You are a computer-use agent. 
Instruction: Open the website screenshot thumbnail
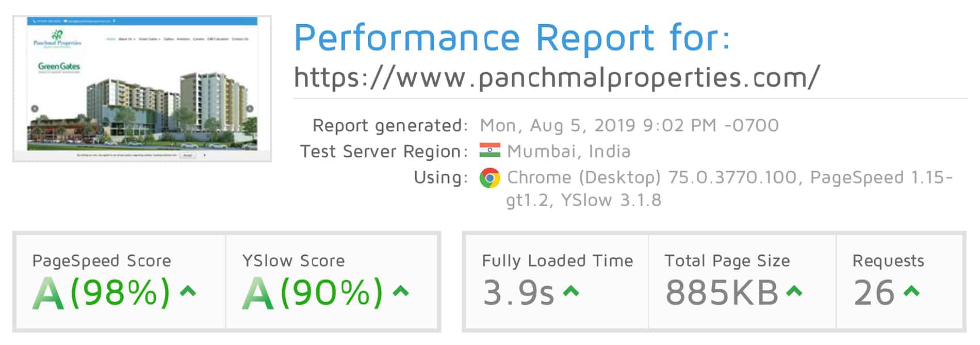142,89
